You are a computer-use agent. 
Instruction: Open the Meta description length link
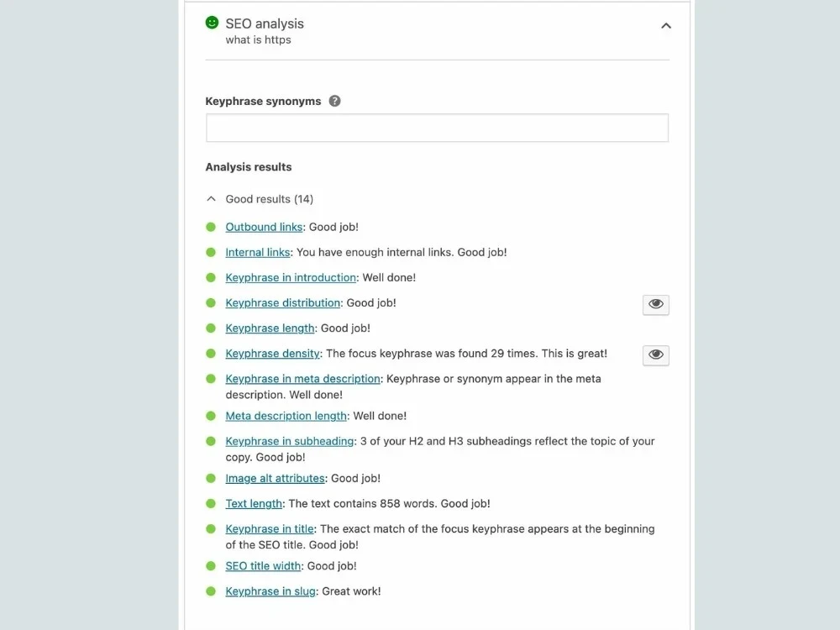coord(286,416)
